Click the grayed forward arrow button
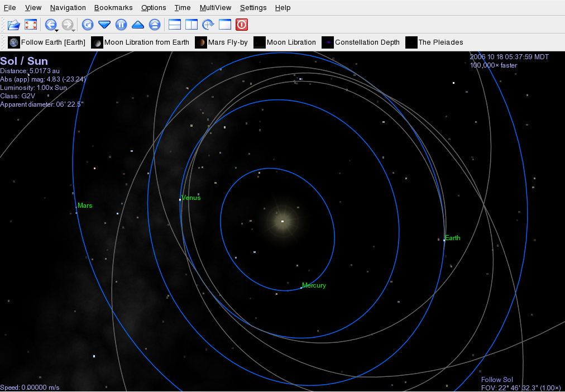Screen dimensions: 565x392 coord(67,25)
